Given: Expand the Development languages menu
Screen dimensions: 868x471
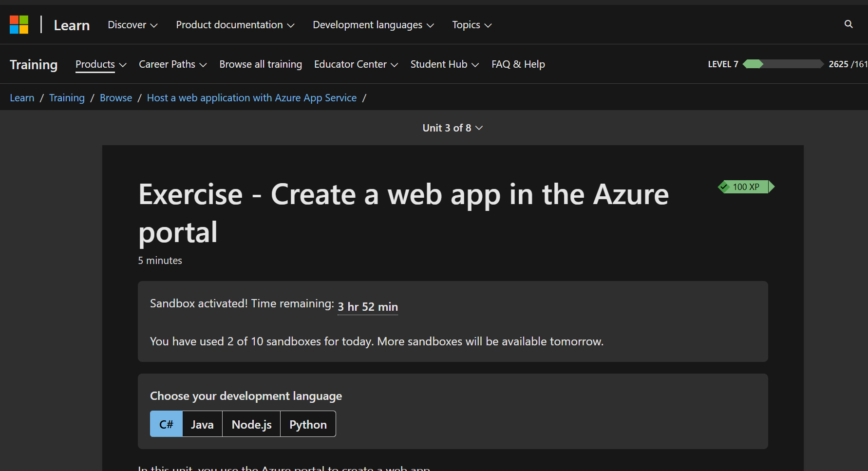Looking at the screenshot, I should [373, 25].
